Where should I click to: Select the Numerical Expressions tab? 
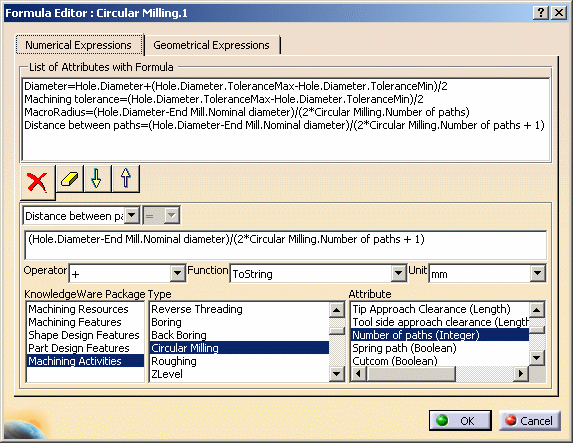[79, 45]
